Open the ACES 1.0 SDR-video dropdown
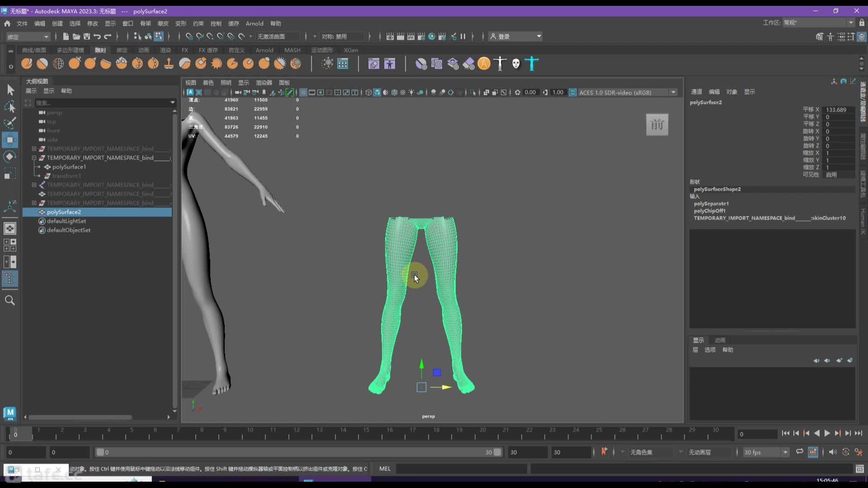 pyautogui.click(x=627, y=92)
